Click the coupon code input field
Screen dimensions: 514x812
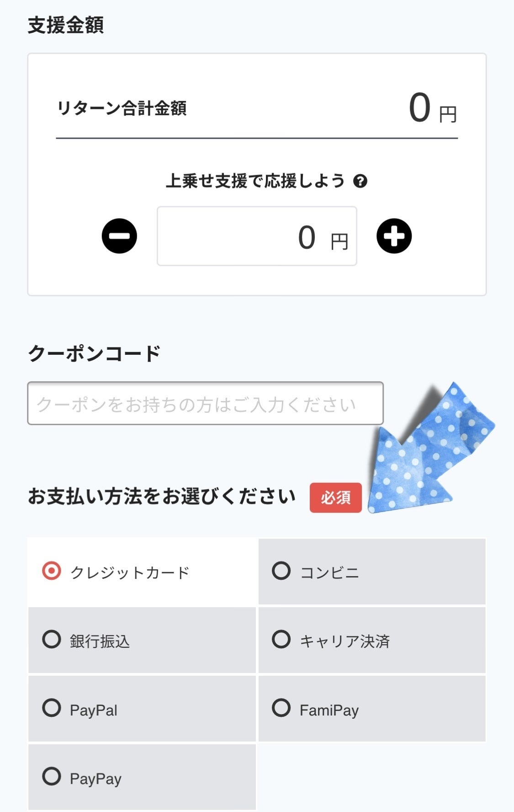[x=205, y=403]
